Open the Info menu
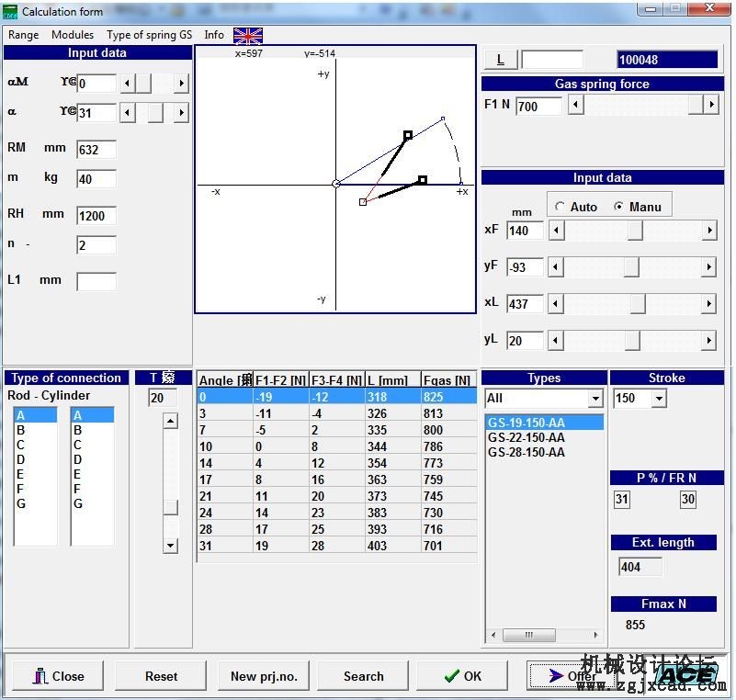 214,35
